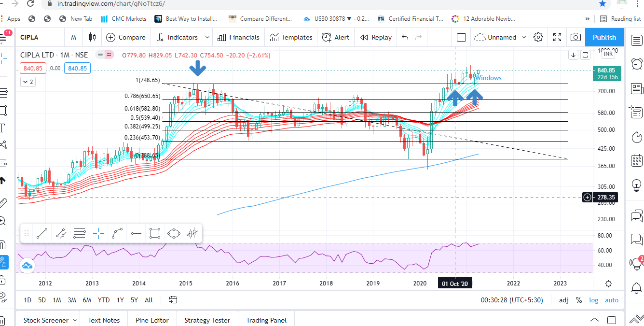The image size is (644, 326).
Task: Select the rectangle tool in floating toolbar
Action: click(155, 234)
